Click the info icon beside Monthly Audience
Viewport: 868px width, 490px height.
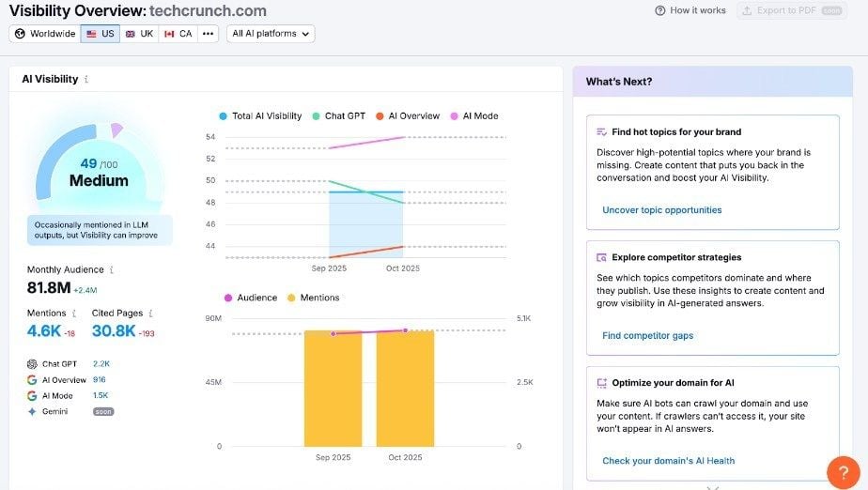pos(112,269)
